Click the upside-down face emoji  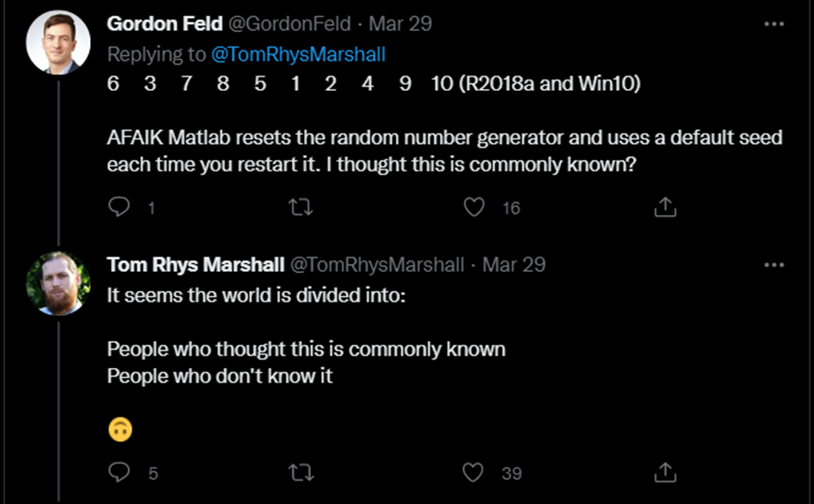pos(120,428)
